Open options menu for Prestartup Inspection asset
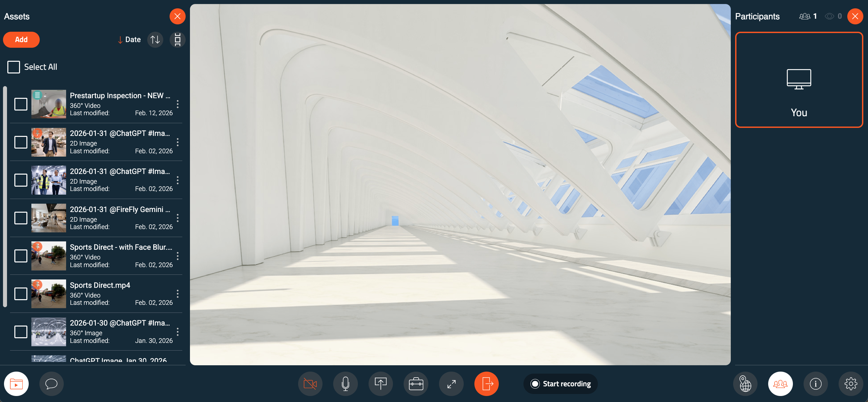 178,104
